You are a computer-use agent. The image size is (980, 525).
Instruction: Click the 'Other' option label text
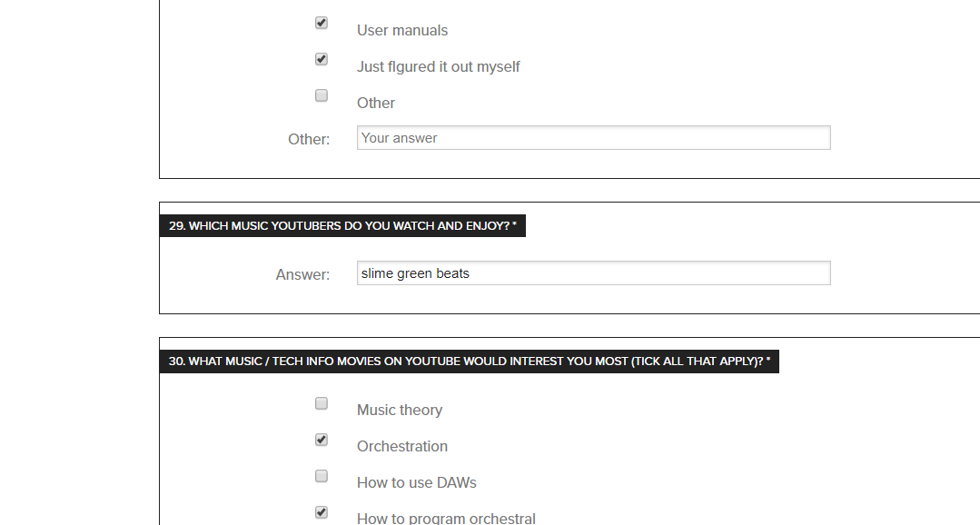(x=375, y=104)
